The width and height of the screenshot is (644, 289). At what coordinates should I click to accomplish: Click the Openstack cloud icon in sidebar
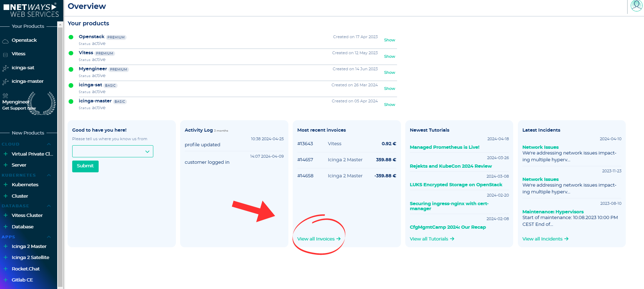(x=5, y=41)
